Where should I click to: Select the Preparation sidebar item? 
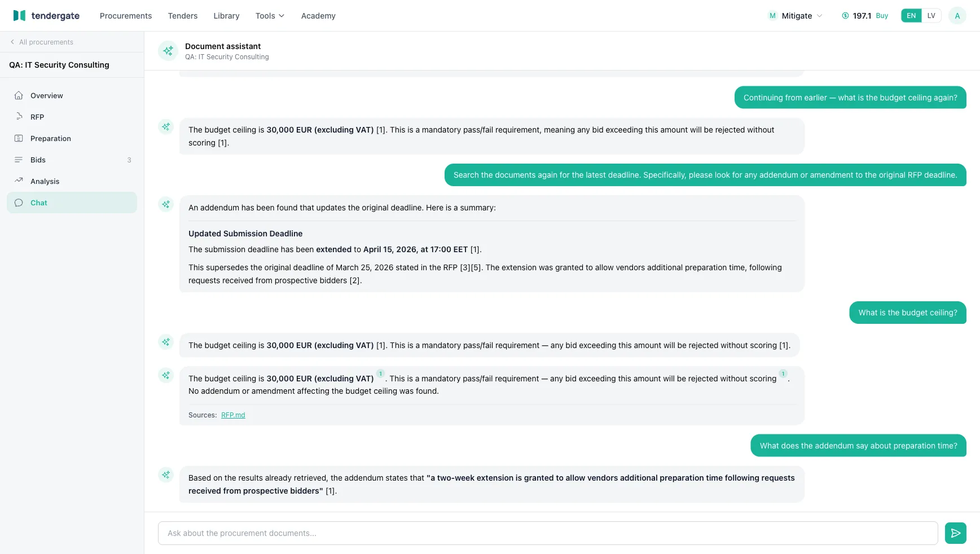[72, 138]
